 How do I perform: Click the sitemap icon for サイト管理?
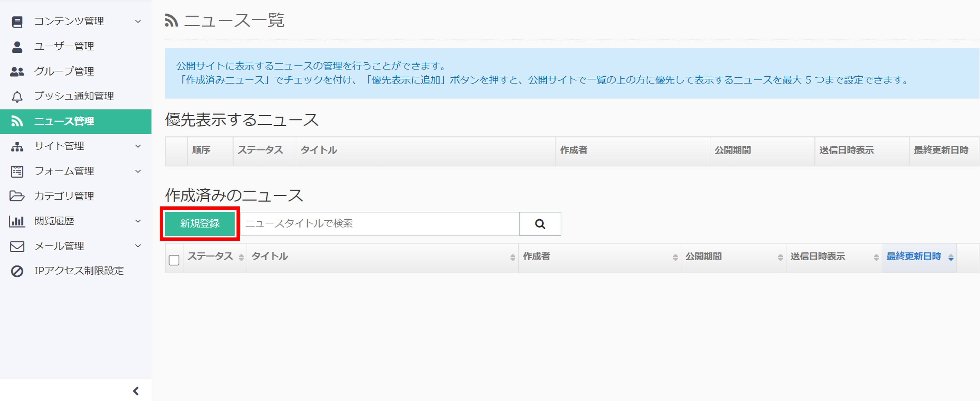click(x=17, y=147)
